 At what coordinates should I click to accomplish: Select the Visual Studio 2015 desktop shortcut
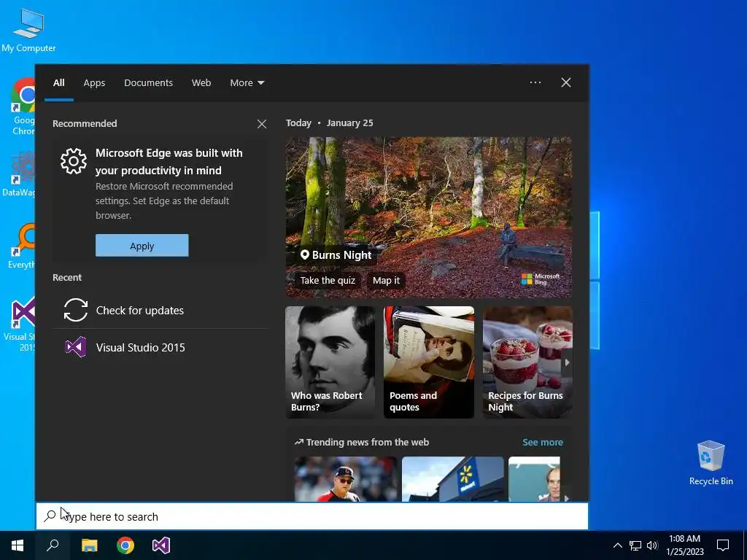[20, 324]
